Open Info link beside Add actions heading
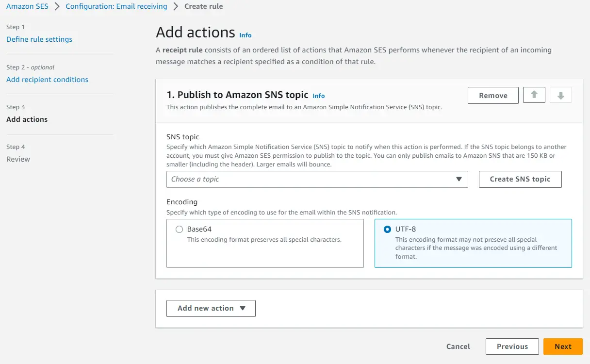 coord(246,35)
